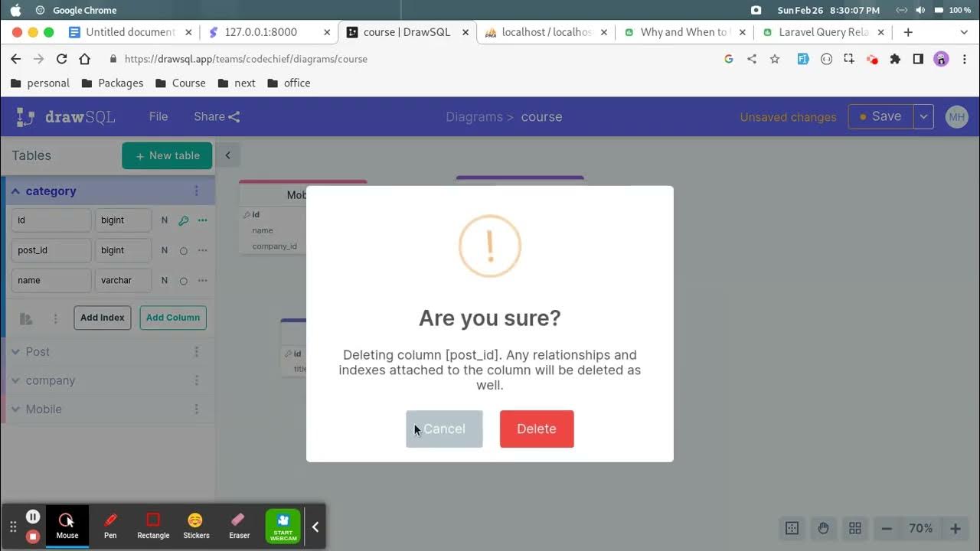Open the Save dropdown arrow

pyautogui.click(x=923, y=116)
